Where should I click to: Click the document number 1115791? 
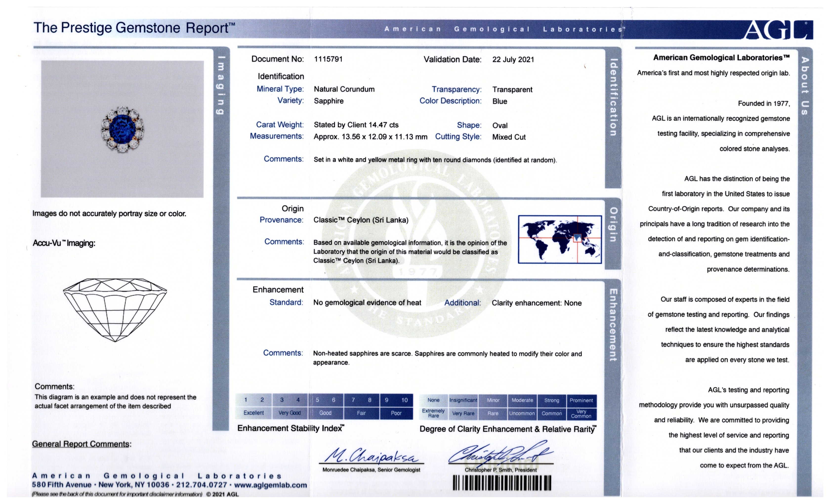click(x=328, y=59)
